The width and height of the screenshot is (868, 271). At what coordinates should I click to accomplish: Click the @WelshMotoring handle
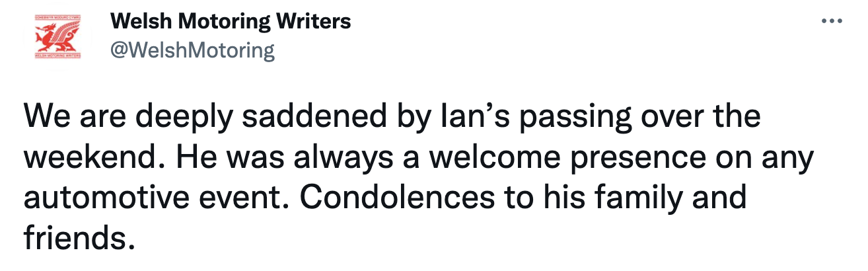coord(192,50)
